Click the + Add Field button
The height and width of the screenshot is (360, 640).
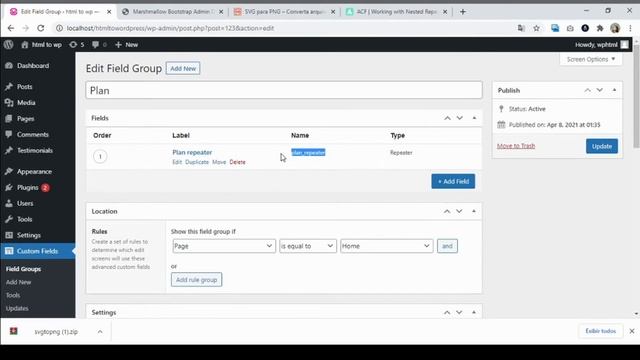pyautogui.click(x=453, y=181)
